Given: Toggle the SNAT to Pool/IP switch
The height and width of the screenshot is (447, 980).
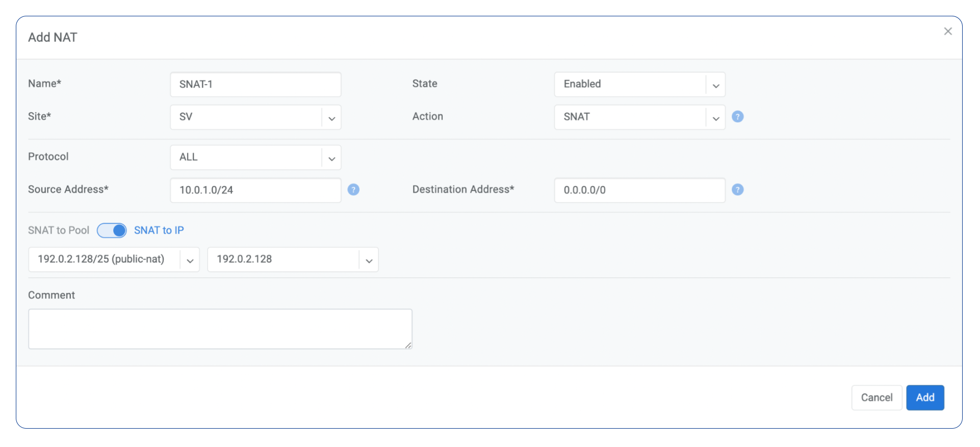Looking at the screenshot, I should (112, 230).
